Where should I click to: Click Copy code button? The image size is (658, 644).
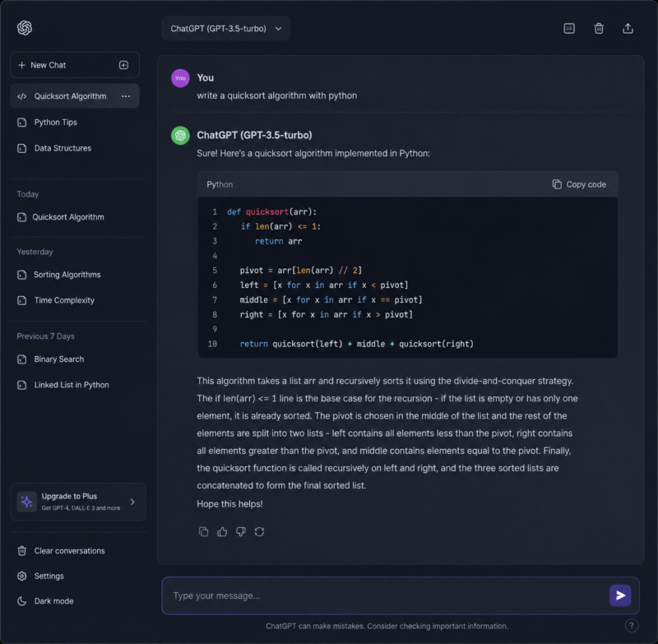(x=579, y=184)
